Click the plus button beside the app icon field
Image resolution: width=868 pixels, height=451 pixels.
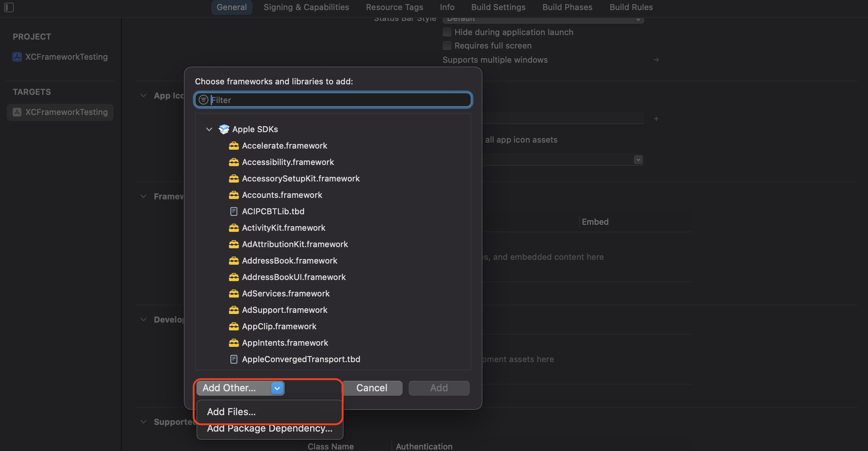tap(656, 119)
